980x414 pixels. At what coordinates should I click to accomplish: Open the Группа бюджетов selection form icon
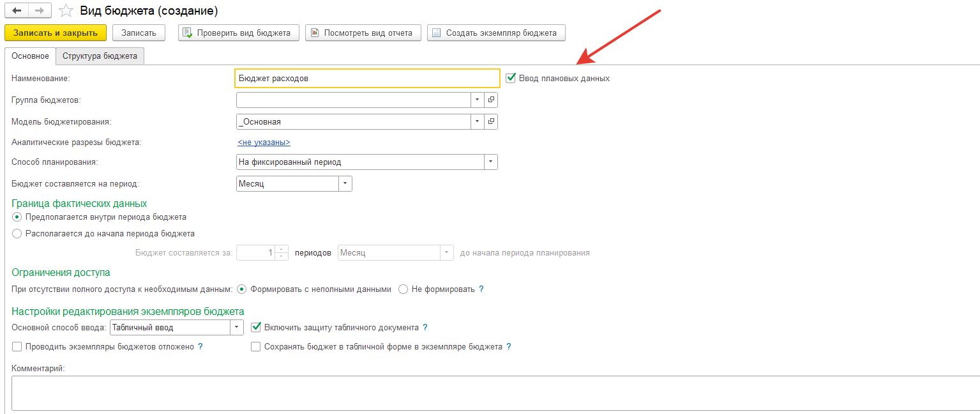(x=491, y=100)
